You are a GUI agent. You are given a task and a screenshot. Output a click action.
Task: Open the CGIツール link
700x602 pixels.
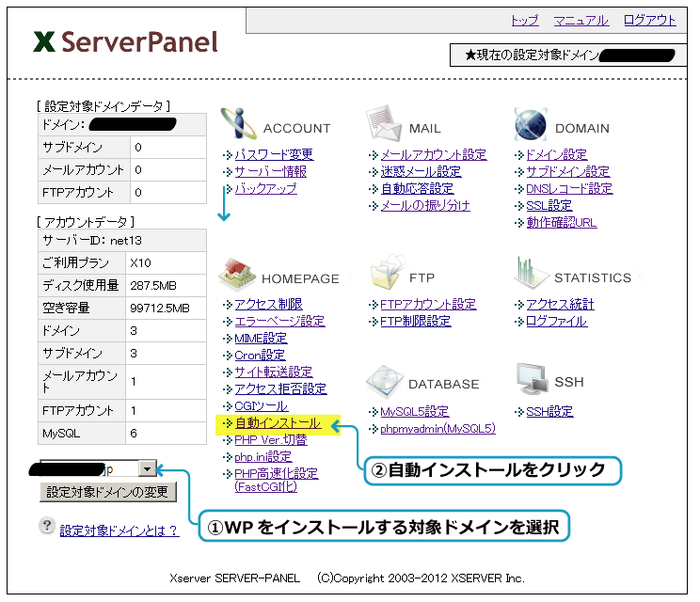(262, 406)
